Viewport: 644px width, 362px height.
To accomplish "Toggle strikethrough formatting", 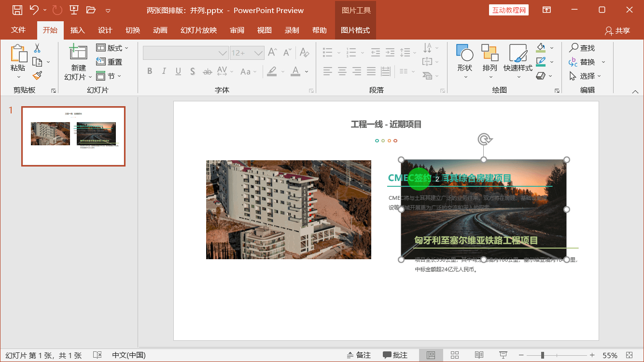I will 207,71.
